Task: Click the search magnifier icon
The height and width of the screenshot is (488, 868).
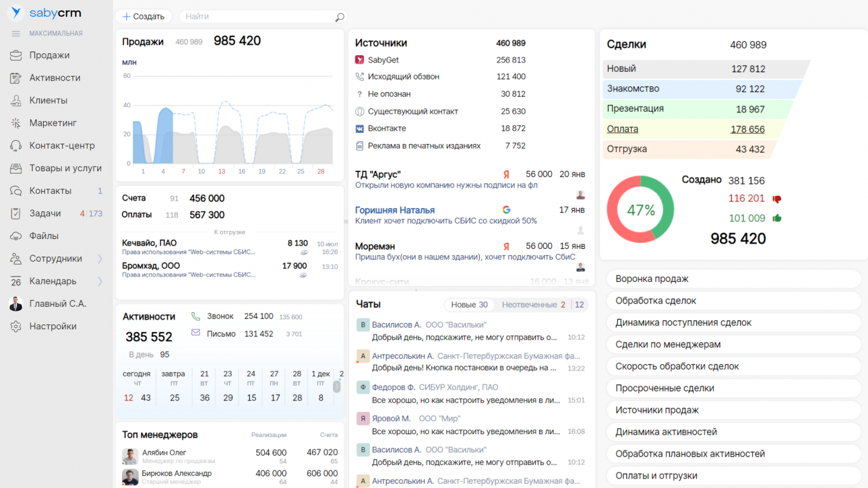Action: (x=340, y=17)
